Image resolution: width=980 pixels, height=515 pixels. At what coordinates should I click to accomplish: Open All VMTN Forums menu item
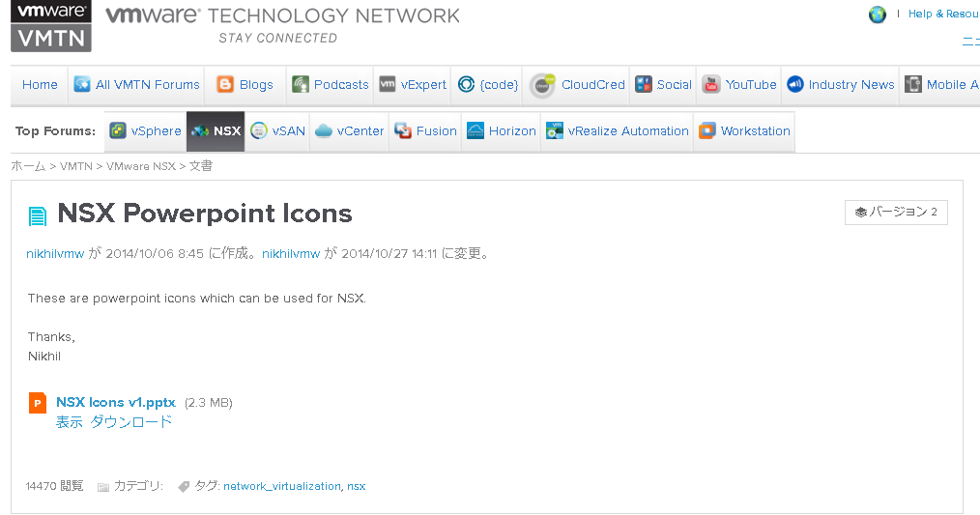148,84
